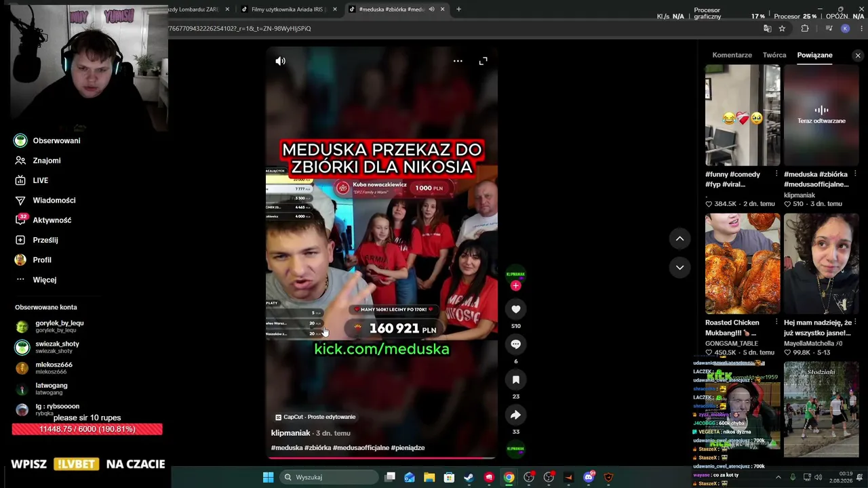Open the 'Hej mam nadzieję' video thumbnail
The height and width of the screenshot is (488, 868).
coord(821,264)
